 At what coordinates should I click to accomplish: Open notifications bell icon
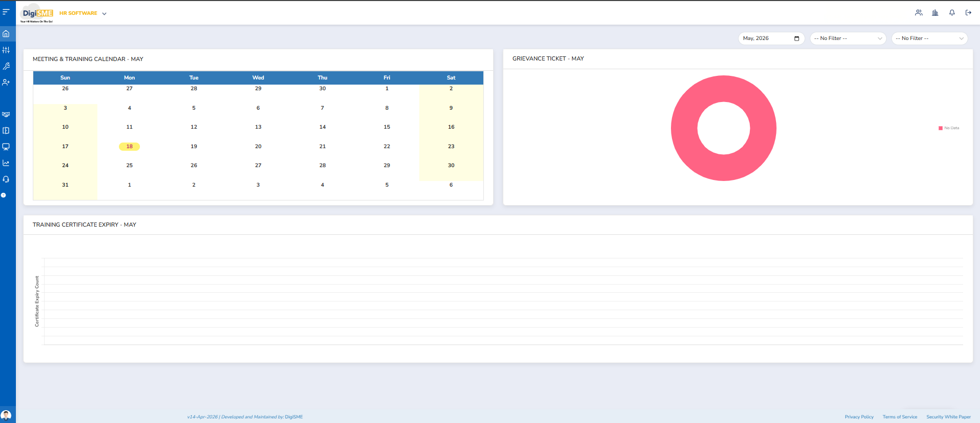click(952, 13)
